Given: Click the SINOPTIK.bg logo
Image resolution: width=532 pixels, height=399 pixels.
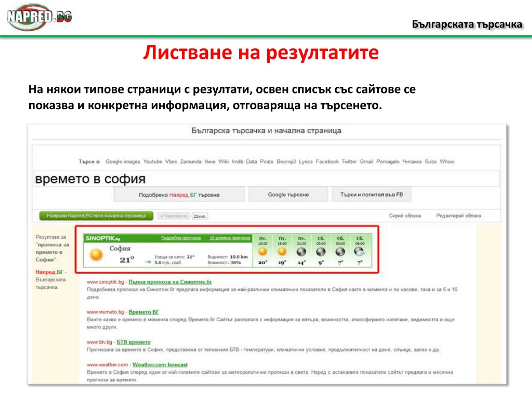Looking at the screenshot, I should tap(103, 238).
